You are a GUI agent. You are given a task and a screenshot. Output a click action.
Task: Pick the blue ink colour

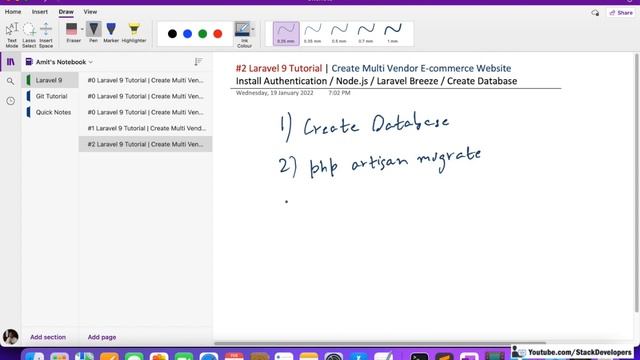(x=187, y=34)
